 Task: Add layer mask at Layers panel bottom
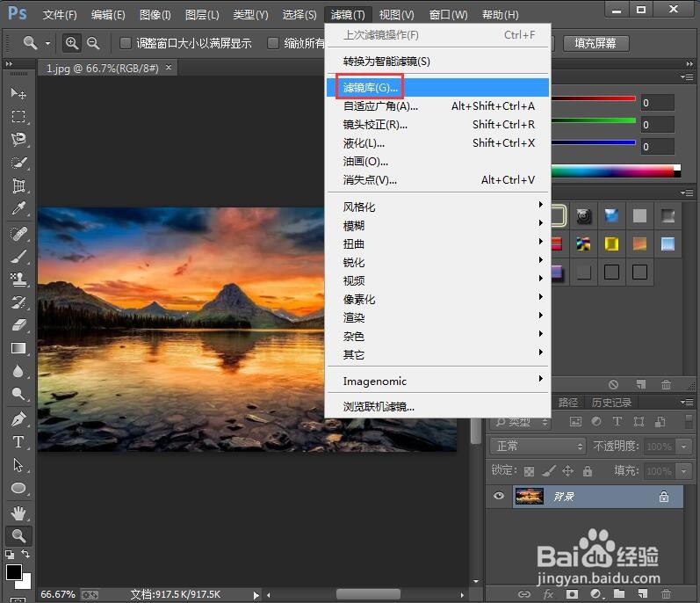pyautogui.click(x=572, y=594)
